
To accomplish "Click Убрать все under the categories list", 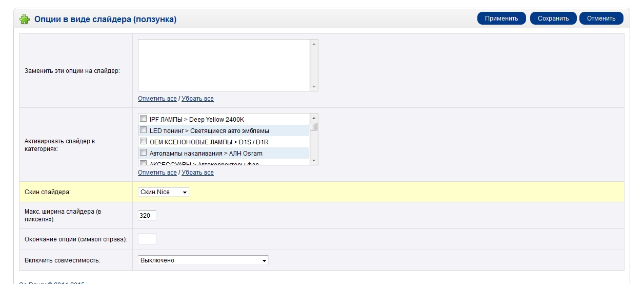I will coord(197,173).
